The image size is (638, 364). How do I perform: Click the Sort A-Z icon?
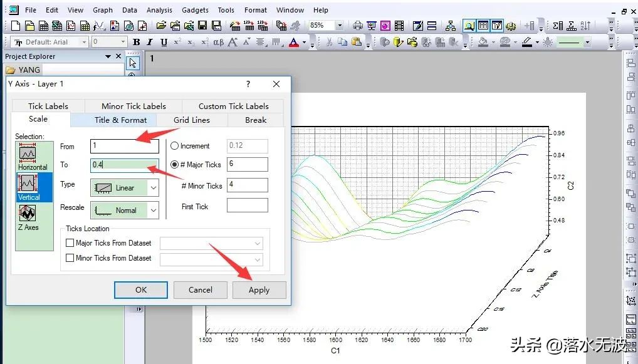585,26
